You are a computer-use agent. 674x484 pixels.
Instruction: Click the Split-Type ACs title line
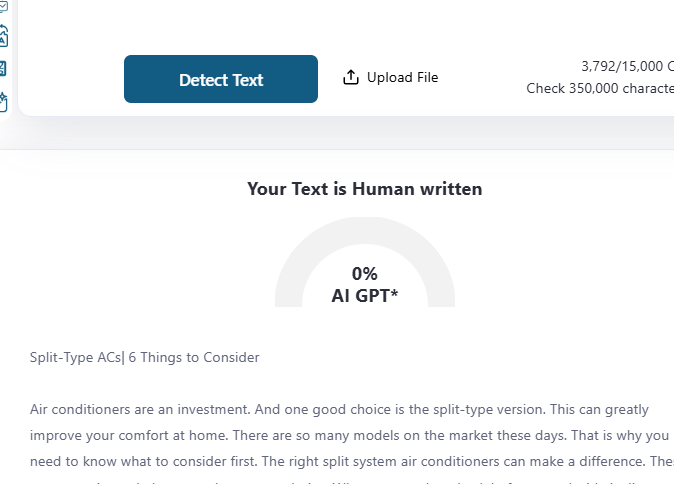click(x=145, y=357)
